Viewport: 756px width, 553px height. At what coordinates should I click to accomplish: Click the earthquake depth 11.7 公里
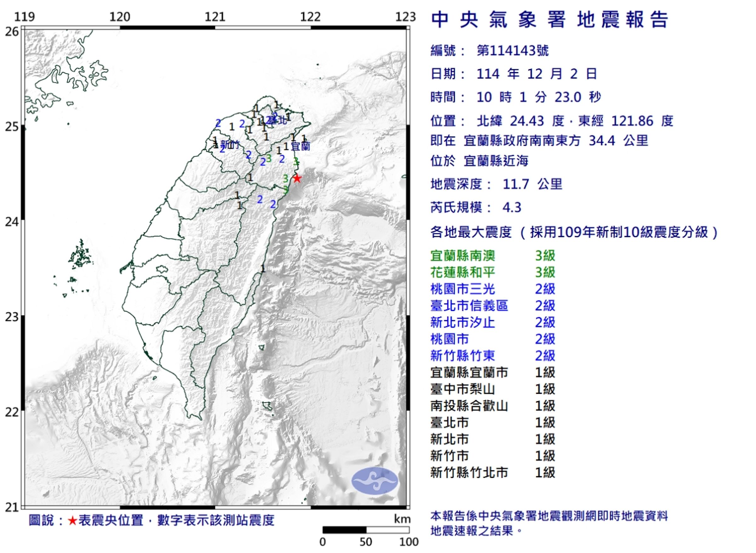533,184
